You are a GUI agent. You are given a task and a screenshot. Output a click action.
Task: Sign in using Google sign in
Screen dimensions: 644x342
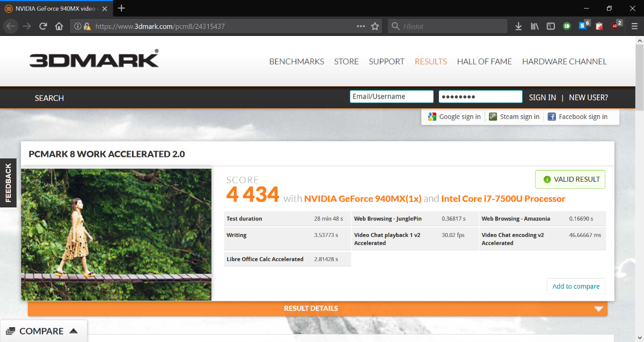[x=454, y=117]
